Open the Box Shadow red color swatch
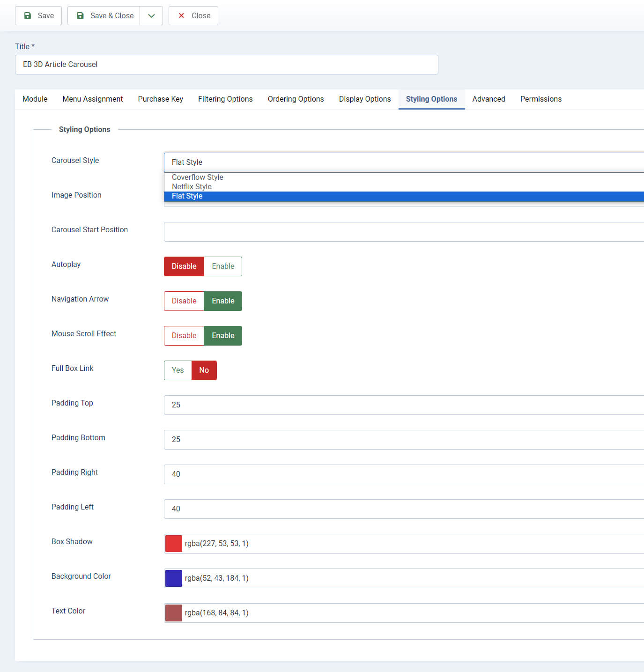The width and height of the screenshot is (644, 672). pos(174,544)
